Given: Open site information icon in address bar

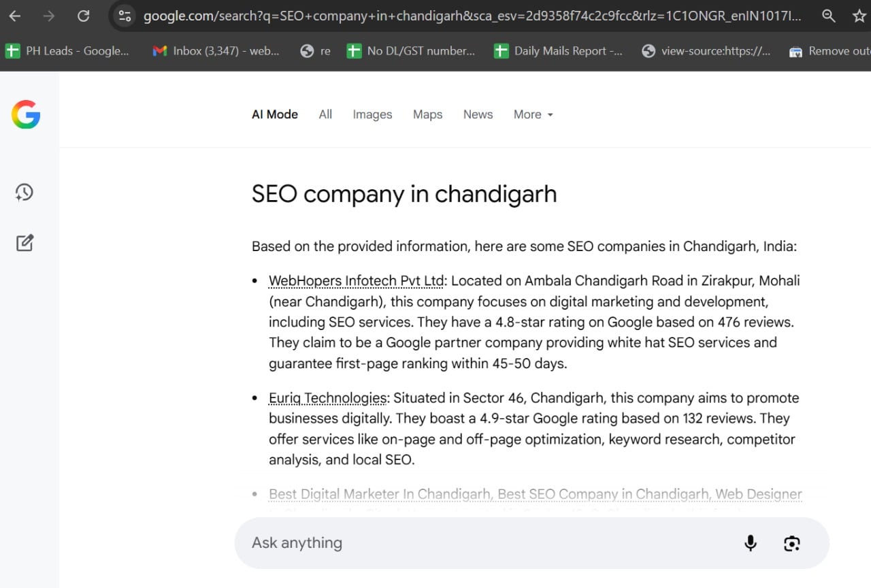Looking at the screenshot, I should coord(125,16).
